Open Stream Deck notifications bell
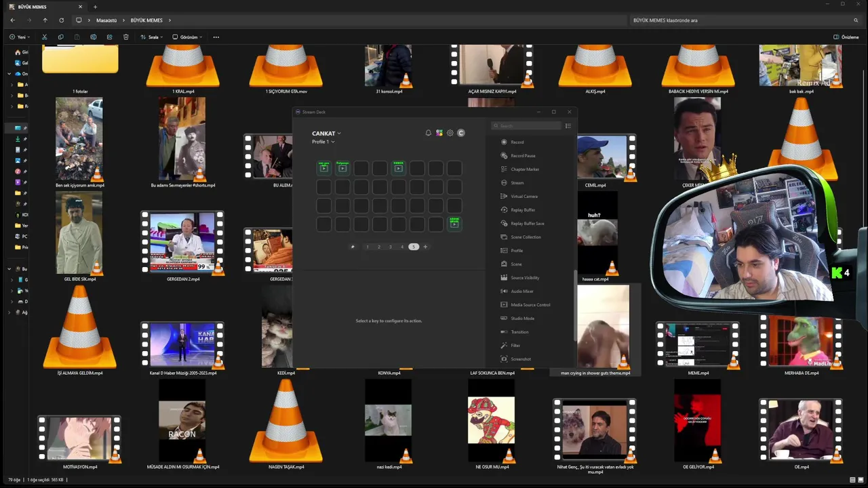This screenshot has height=488, width=868. point(428,133)
